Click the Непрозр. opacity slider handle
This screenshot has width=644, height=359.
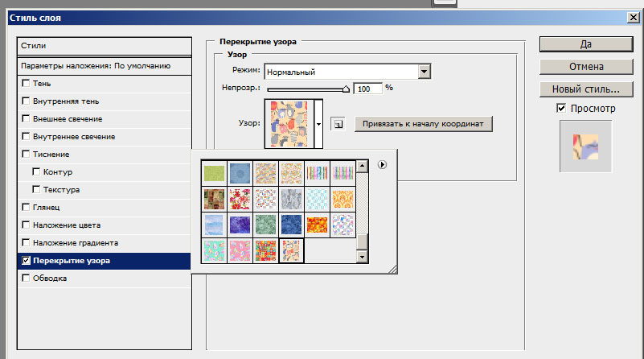coord(346,89)
